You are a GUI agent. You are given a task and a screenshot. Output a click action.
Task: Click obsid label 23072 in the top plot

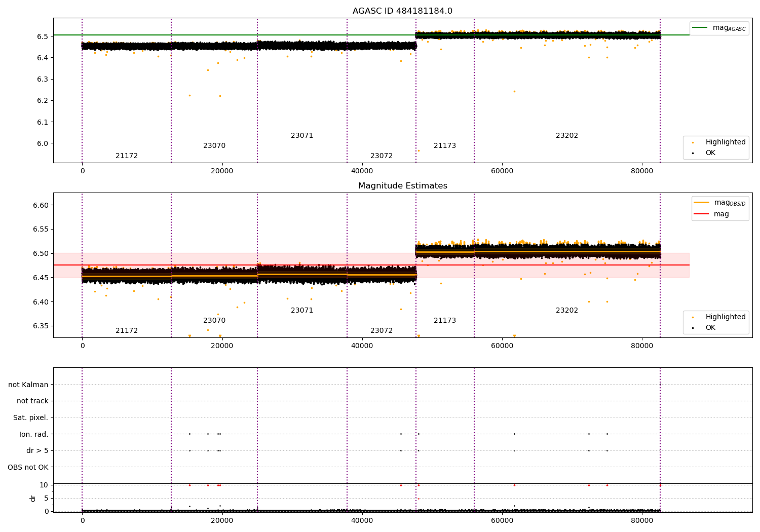click(x=382, y=156)
